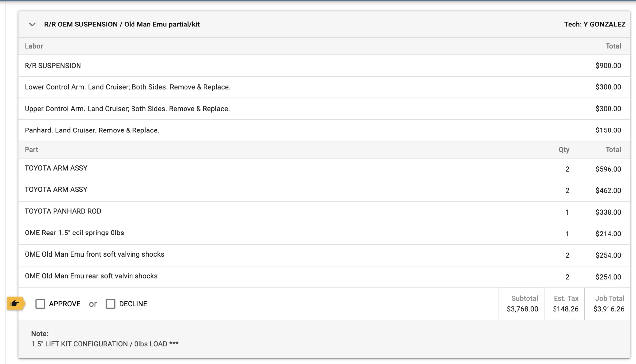The height and width of the screenshot is (364, 636).
Task: Select the $462.00 TOYOTA ARM ASSY part
Action: [x=56, y=190]
